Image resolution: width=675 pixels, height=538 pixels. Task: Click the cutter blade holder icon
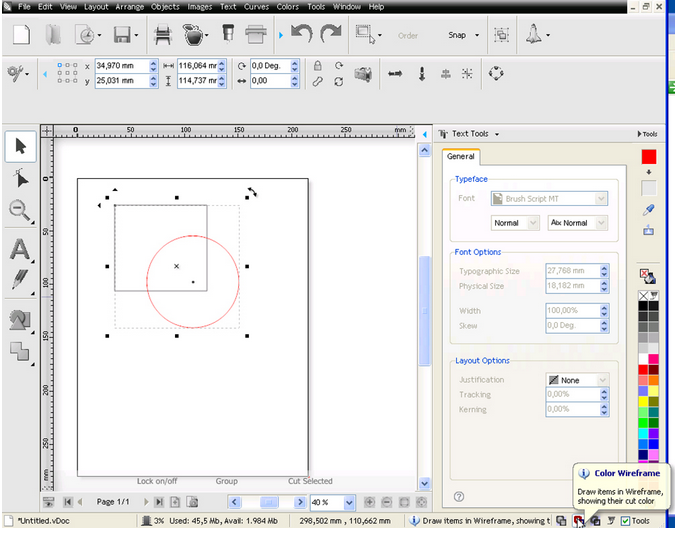[228, 33]
